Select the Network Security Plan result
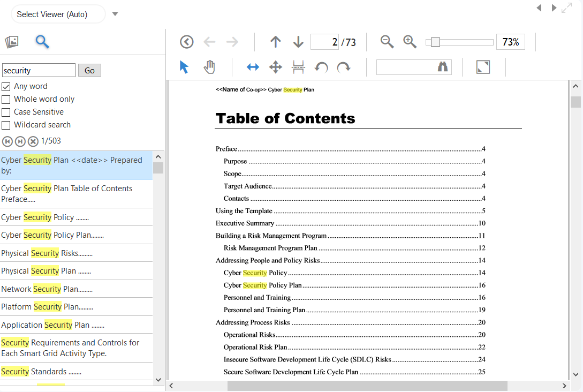Image resolution: width=583 pixels, height=392 pixels. [76, 289]
